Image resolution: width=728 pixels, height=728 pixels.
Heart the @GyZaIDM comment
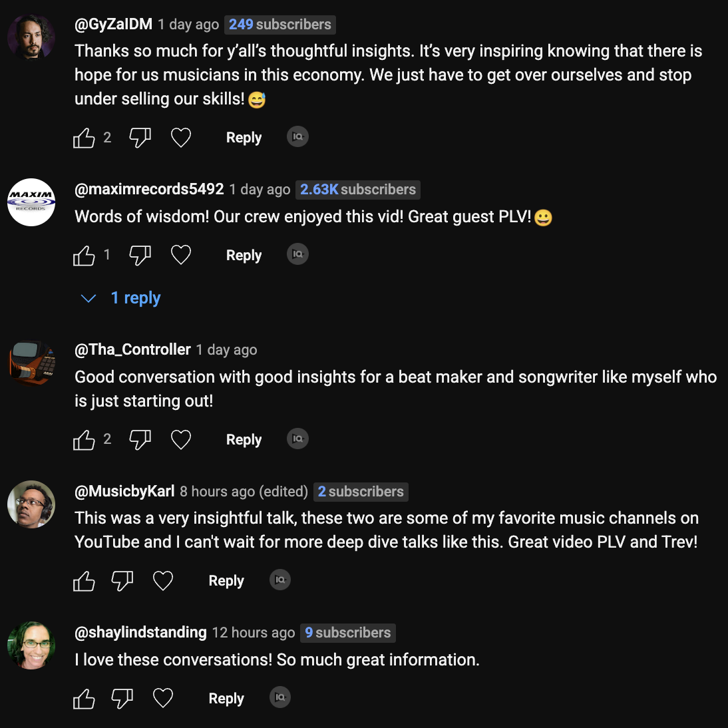coord(181,138)
